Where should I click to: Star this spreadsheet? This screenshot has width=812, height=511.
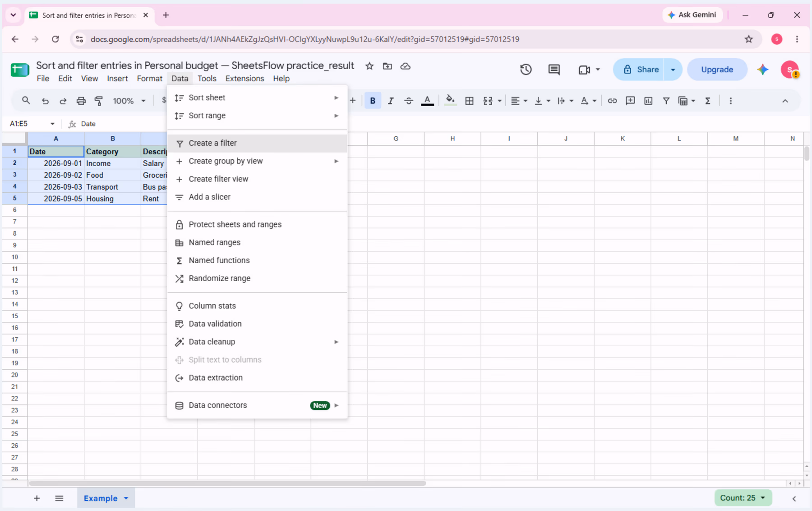369,66
